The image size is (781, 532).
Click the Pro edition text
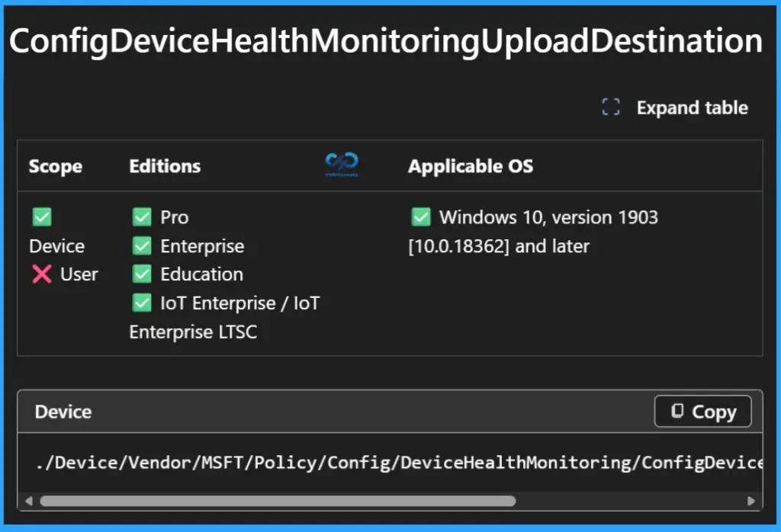point(175,217)
